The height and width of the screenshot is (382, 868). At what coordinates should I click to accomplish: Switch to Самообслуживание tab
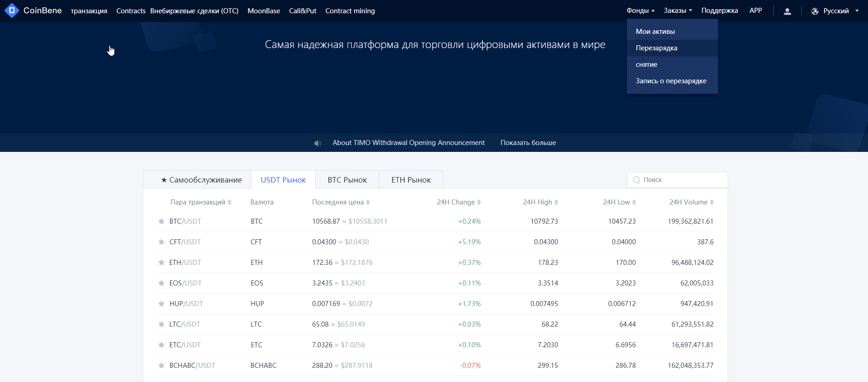coord(197,179)
